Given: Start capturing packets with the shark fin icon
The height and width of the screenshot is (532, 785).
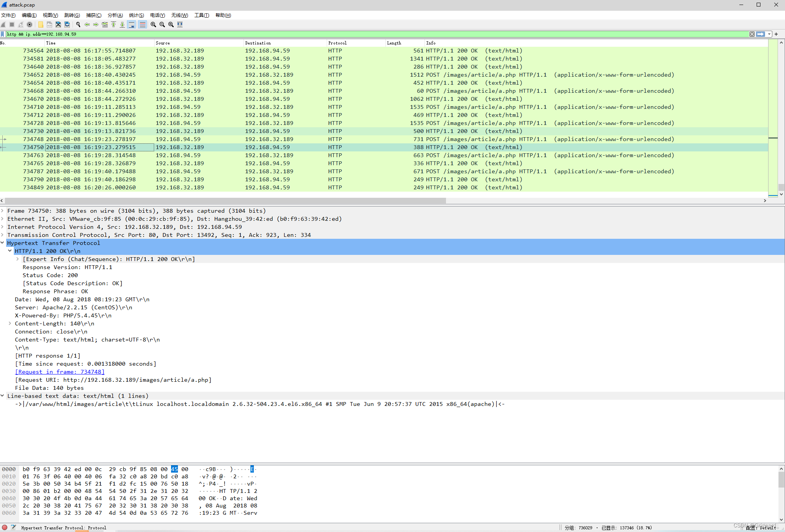Looking at the screenshot, I should click(3, 25).
